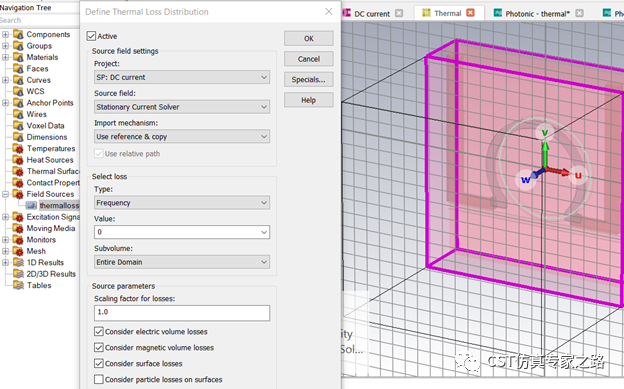Uncheck the Active checkbox
The image size is (624, 389).
click(91, 36)
